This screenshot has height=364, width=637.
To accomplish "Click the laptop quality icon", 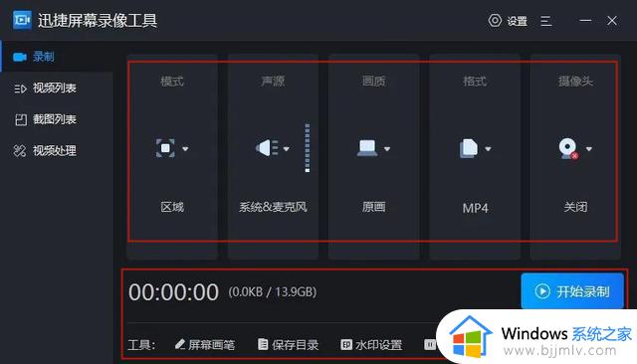I will (x=367, y=148).
